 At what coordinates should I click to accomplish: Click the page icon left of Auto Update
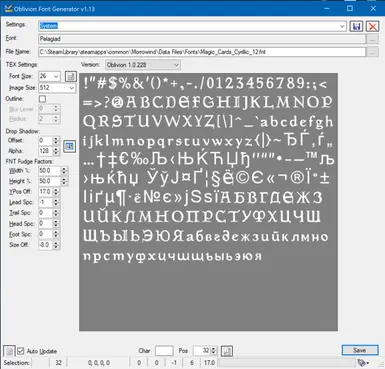[x=9, y=351]
